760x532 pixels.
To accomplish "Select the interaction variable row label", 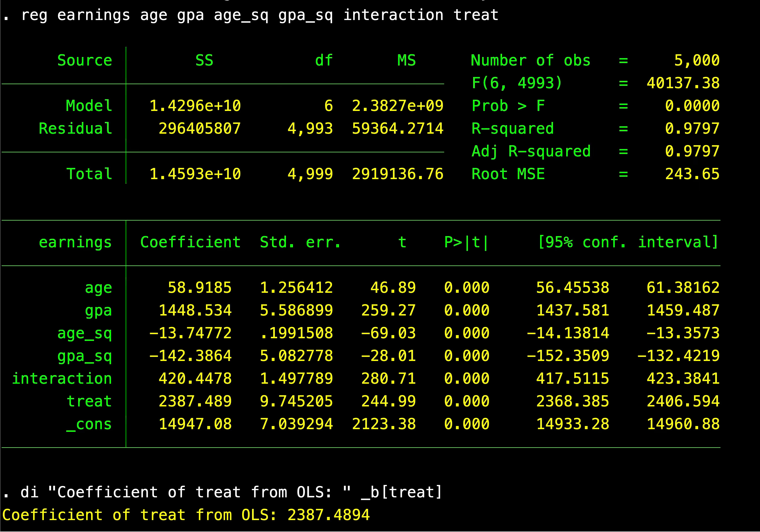I will 62,379.
